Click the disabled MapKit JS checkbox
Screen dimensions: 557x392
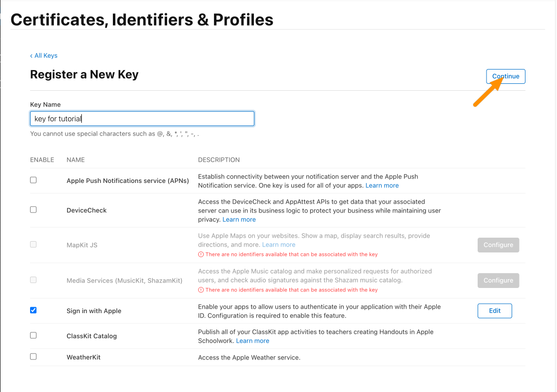point(34,245)
